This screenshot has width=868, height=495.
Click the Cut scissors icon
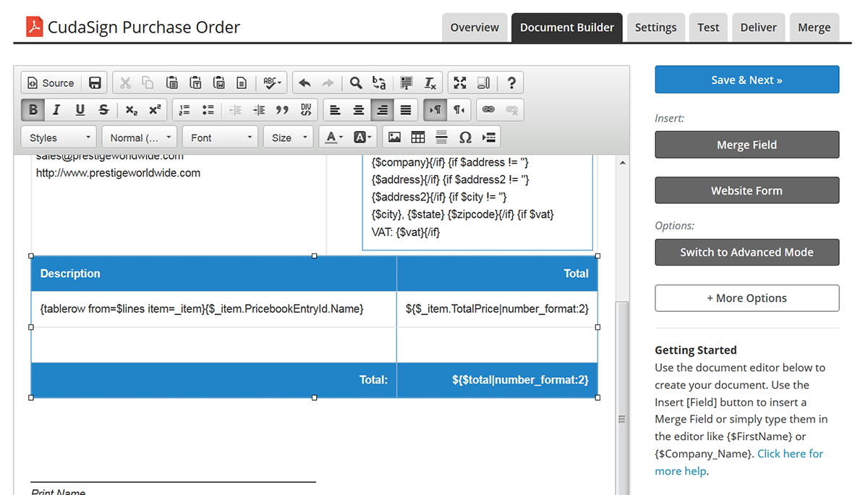(x=125, y=83)
